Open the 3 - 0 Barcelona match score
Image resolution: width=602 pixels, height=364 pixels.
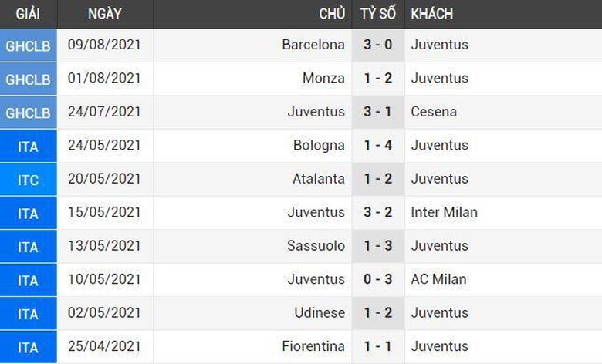pos(378,45)
